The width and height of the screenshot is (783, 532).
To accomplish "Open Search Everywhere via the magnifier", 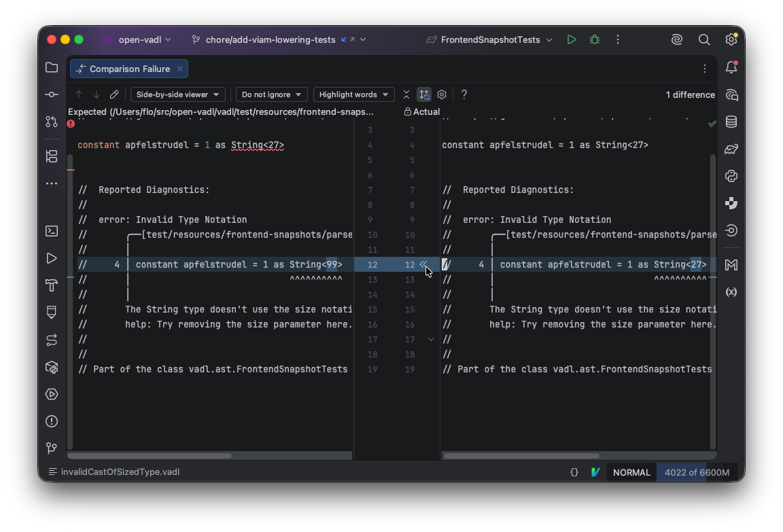I will 704,39.
